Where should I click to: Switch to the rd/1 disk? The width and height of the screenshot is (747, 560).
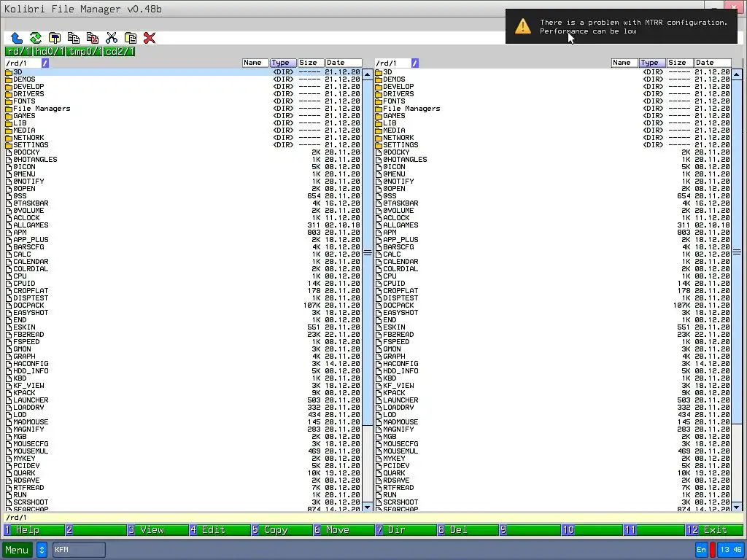point(18,51)
